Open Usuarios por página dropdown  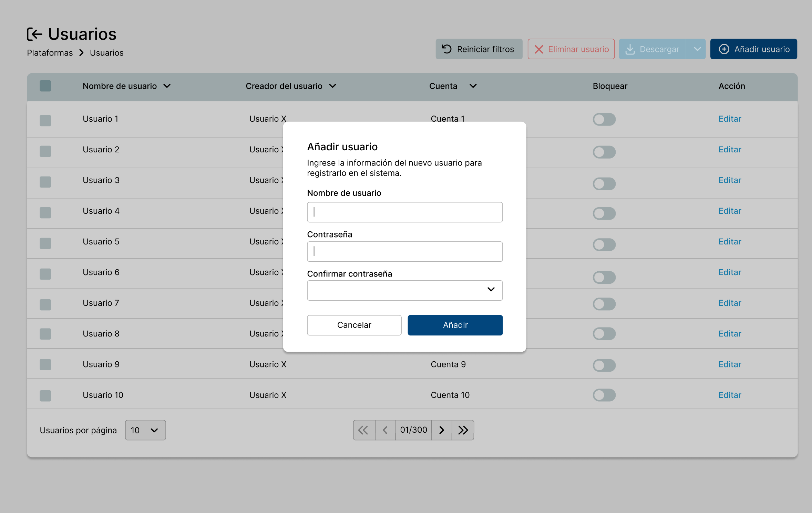click(x=145, y=430)
